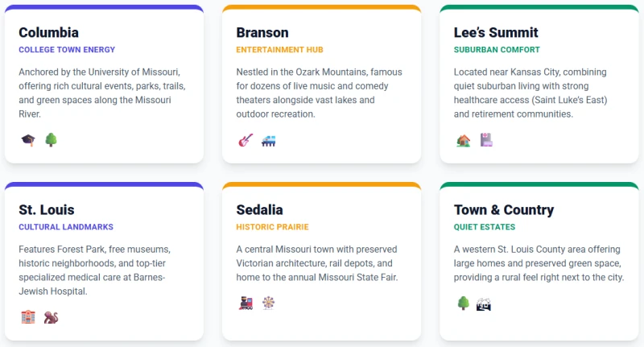Click the house icon under Lee's Summit
Screen dimensions: 644x347
coord(463,140)
